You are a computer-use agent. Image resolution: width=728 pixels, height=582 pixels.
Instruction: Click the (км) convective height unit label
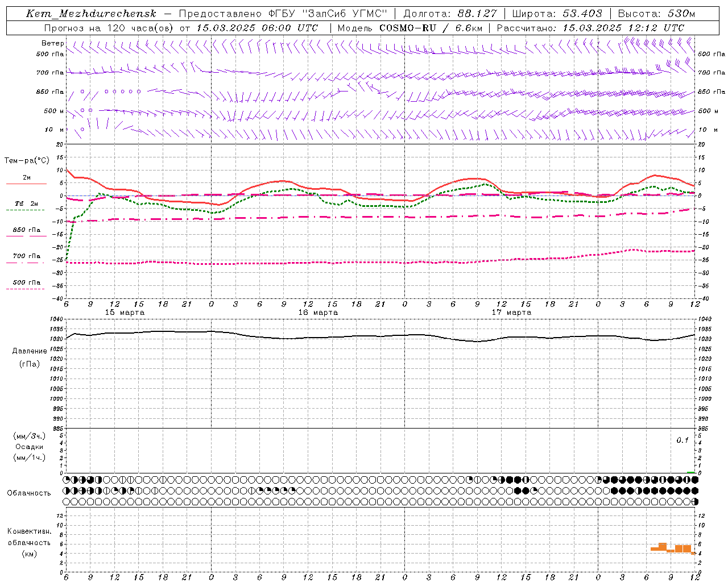pyautogui.click(x=30, y=554)
